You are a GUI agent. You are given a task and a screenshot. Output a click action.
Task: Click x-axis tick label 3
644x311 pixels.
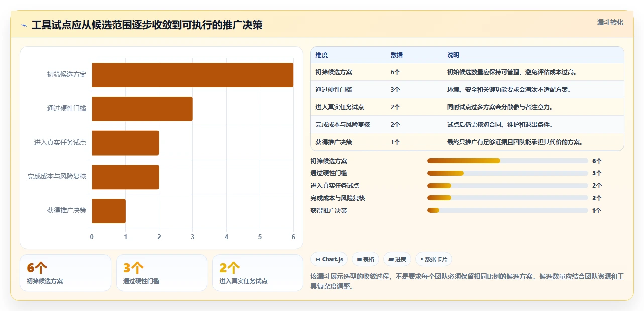(x=192, y=237)
